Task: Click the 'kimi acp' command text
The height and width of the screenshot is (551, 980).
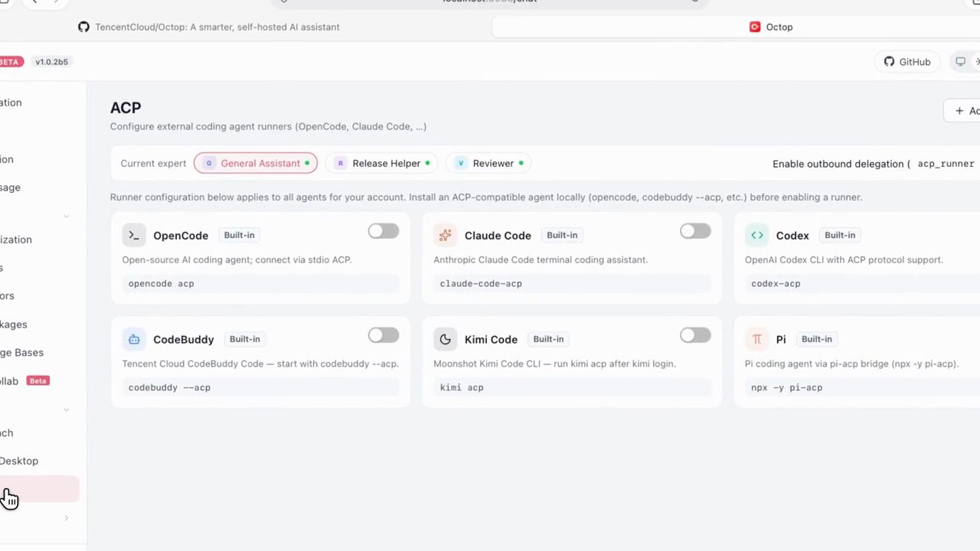Action: click(462, 388)
